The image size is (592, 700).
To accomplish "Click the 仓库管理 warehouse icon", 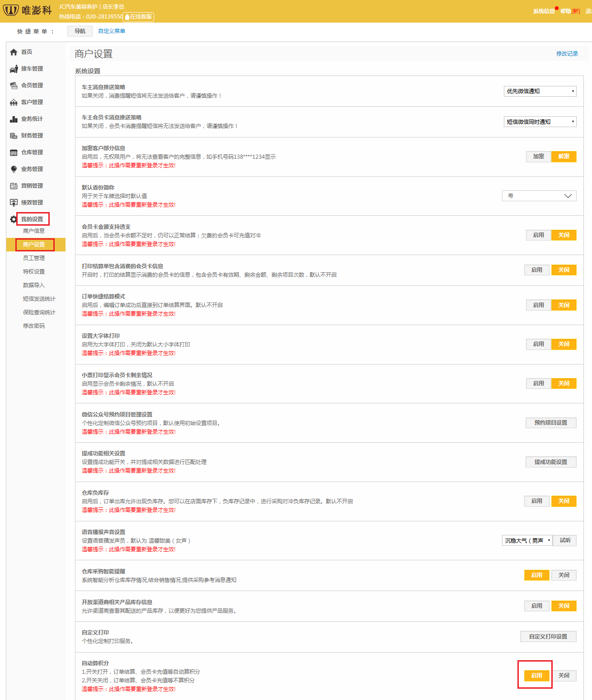I will [14, 152].
